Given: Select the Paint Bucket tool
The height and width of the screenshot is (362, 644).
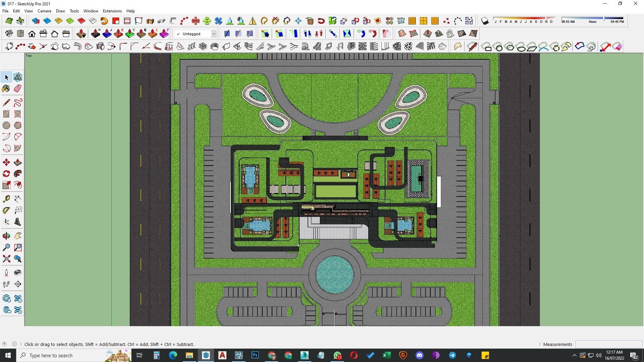Looking at the screenshot, I should [x=6, y=88].
